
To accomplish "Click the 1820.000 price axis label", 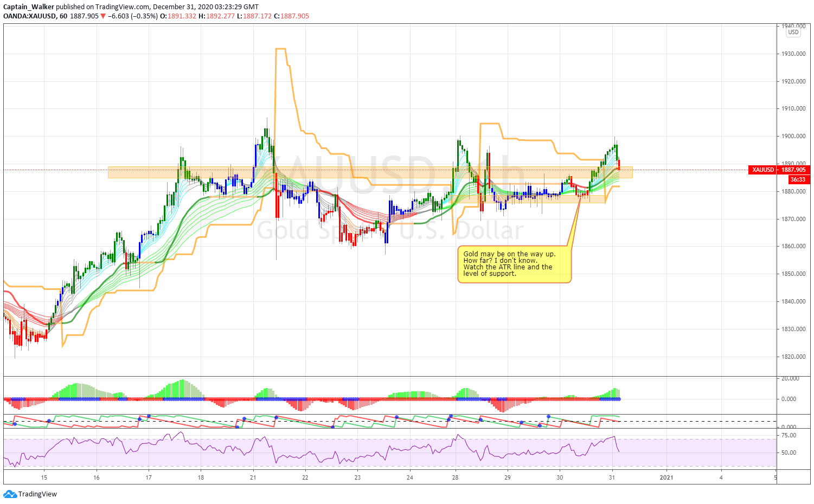I will pos(793,357).
